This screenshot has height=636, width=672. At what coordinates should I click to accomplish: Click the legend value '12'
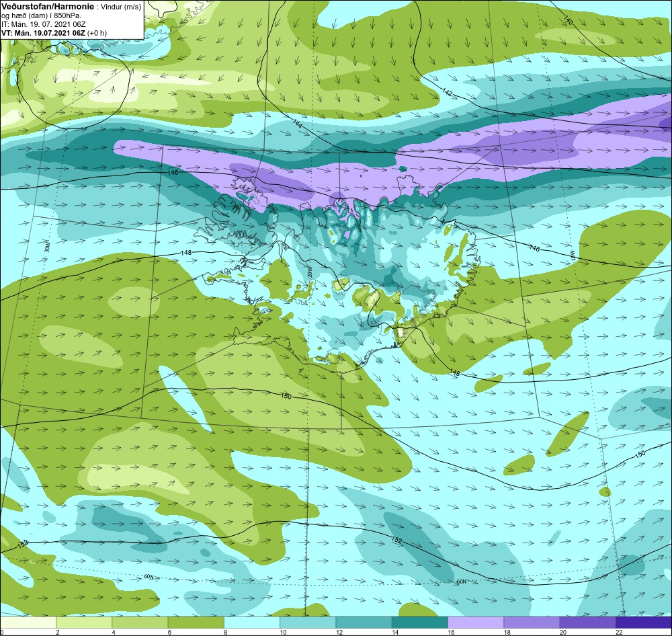coord(339,632)
